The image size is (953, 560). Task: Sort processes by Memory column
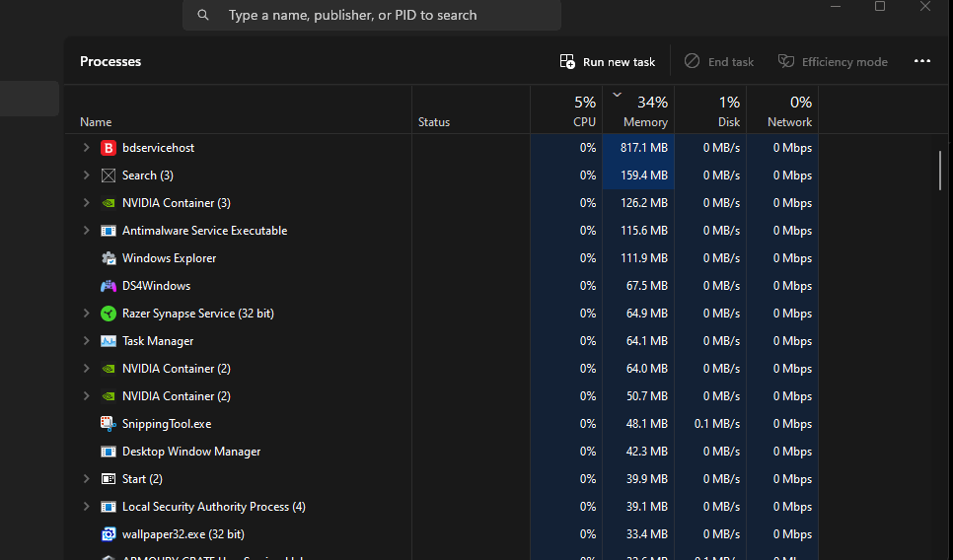638,109
